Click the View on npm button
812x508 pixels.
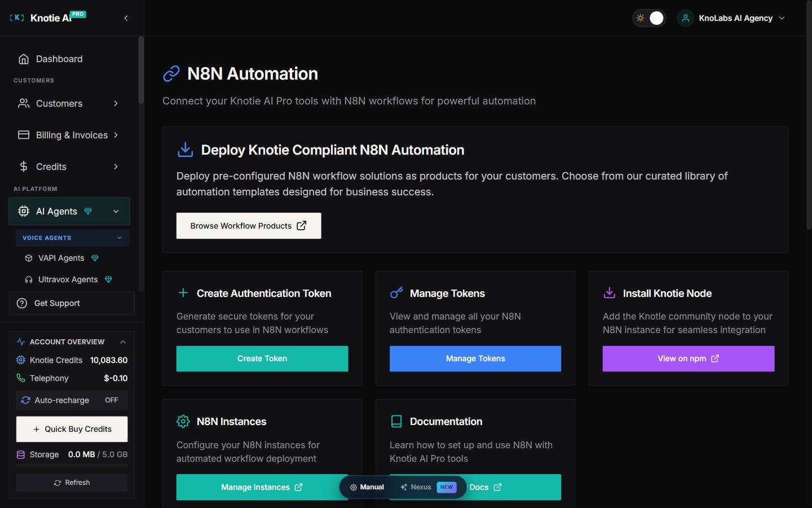point(689,358)
